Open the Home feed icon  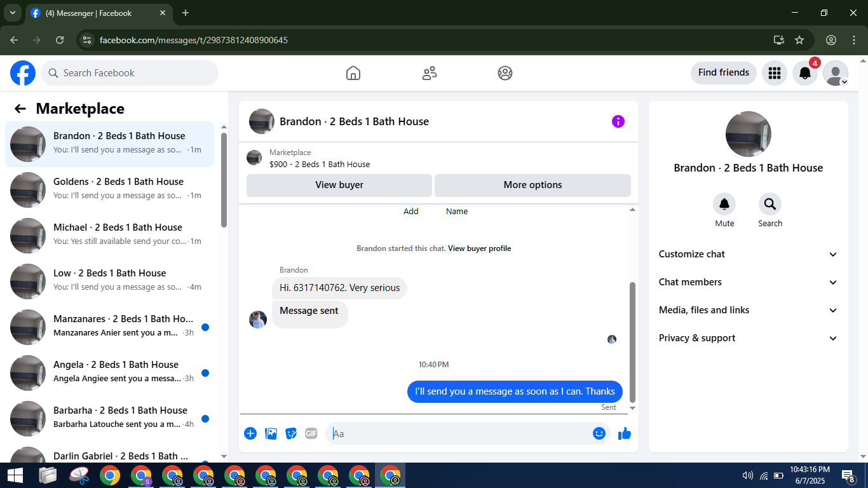(x=353, y=73)
